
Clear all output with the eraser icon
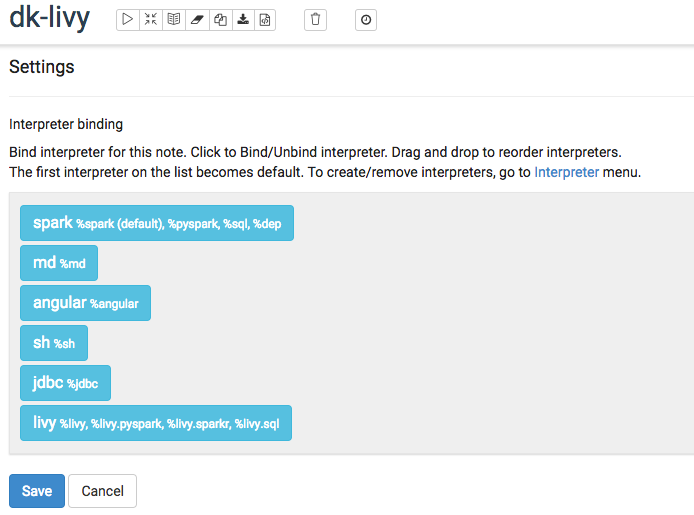tap(197, 20)
